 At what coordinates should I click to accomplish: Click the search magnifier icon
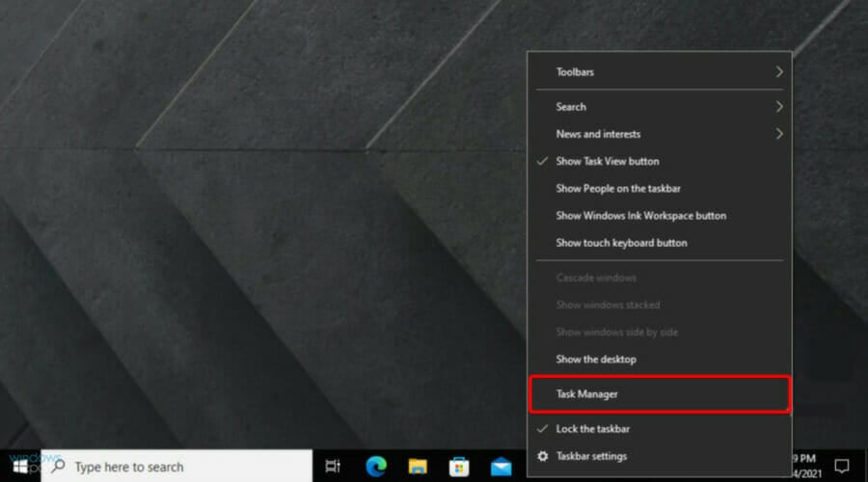coord(58,466)
